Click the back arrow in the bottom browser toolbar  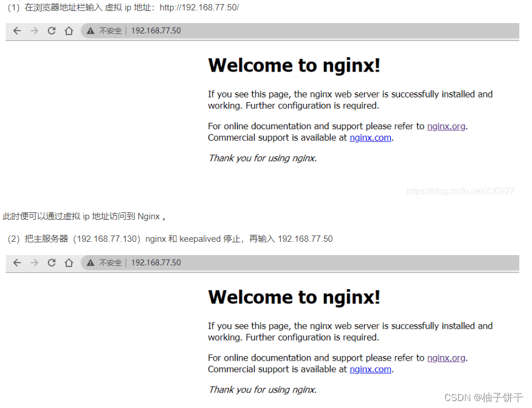[x=17, y=263]
